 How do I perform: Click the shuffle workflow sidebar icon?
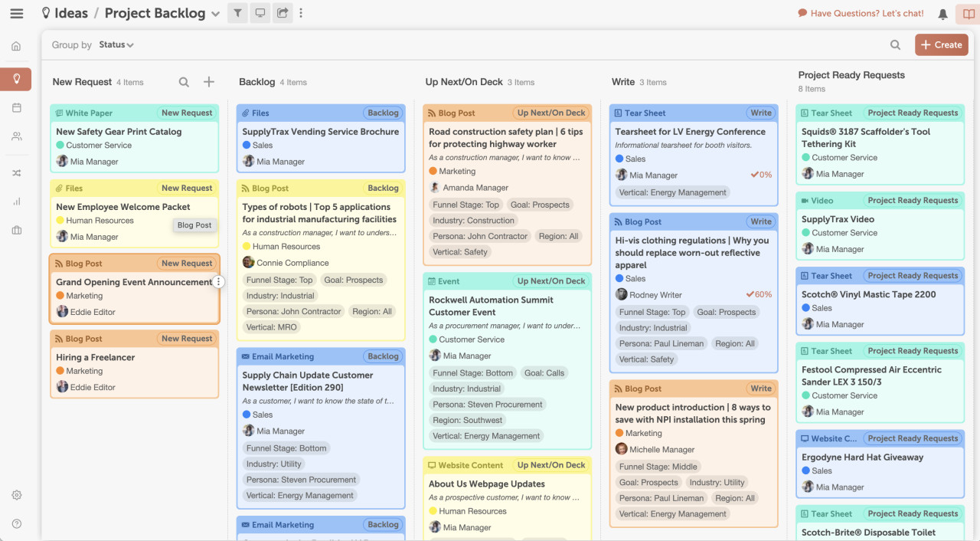coord(16,173)
